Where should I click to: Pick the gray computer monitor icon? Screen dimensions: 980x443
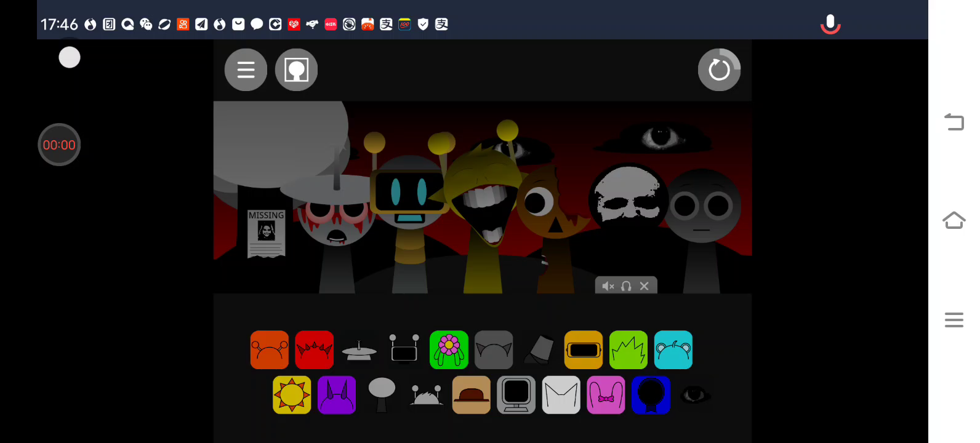tap(516, 395)
